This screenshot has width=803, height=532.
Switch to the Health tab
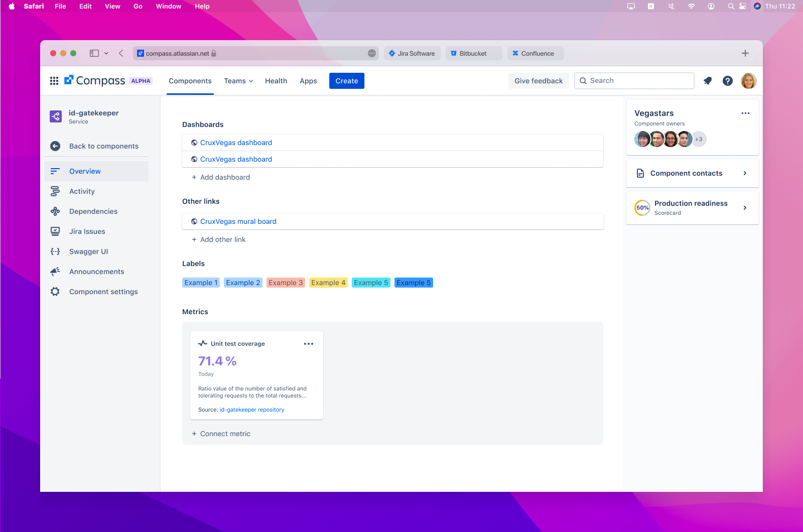pyautogui.click(x=276, y=81)
